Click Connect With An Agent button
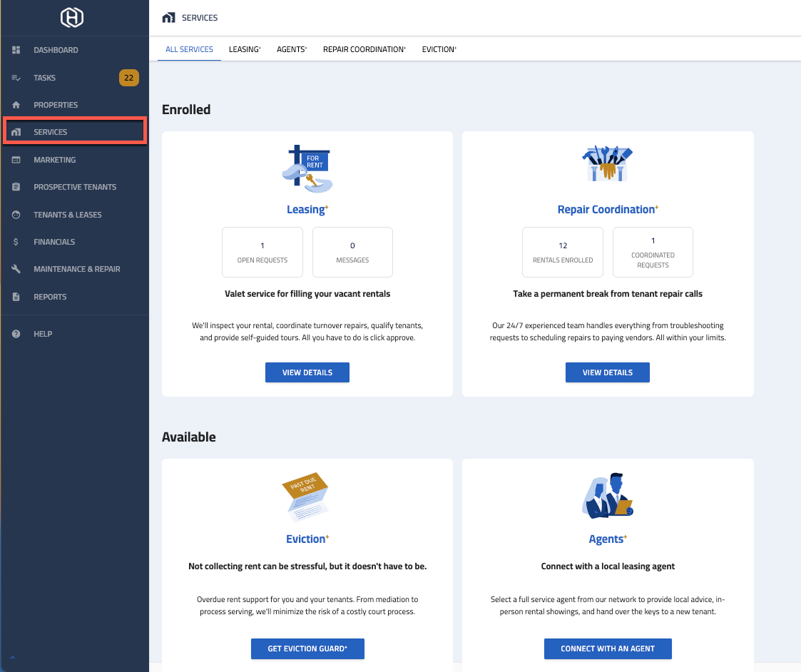801x672 pixels. 608,648
